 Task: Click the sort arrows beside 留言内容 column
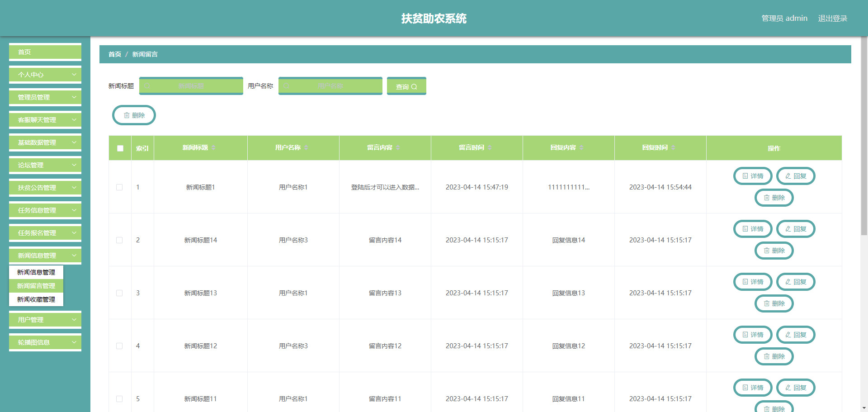point(398,148)
